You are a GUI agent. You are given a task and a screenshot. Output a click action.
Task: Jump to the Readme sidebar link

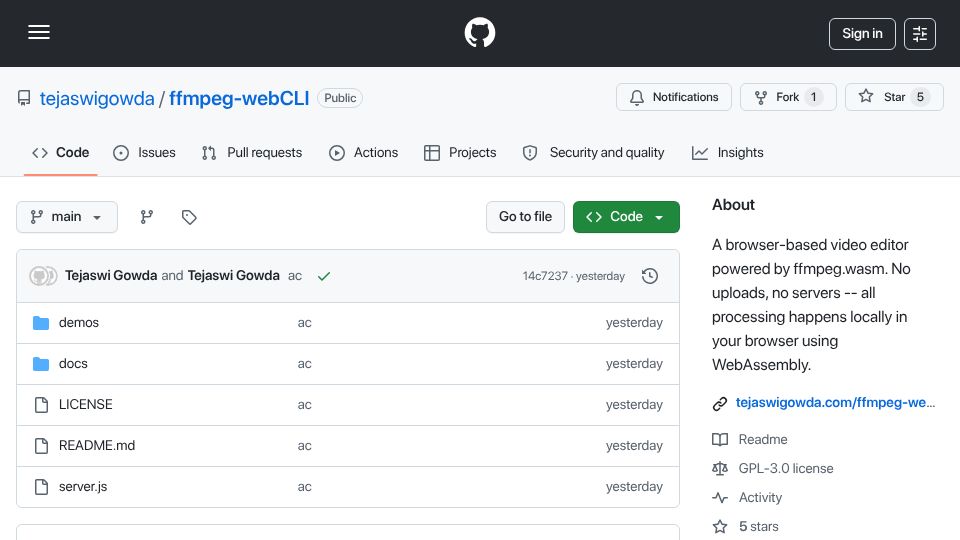(x=762, y=440)
